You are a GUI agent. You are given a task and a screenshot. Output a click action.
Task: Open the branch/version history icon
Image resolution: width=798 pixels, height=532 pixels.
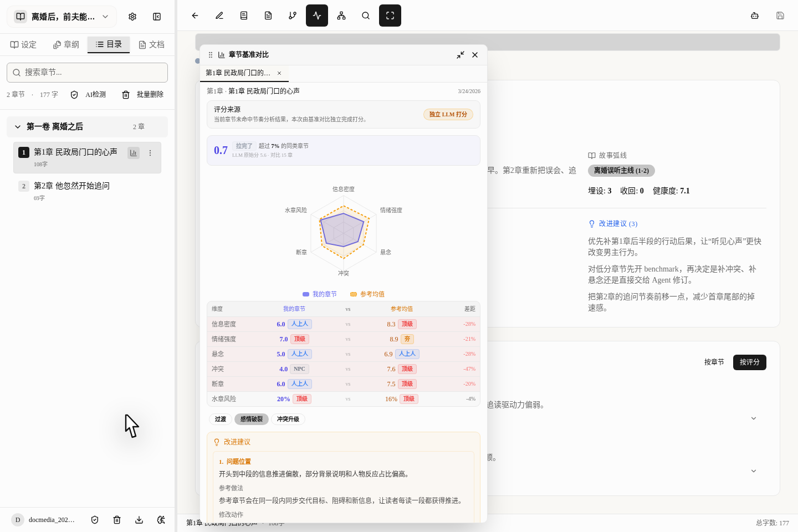292,16
